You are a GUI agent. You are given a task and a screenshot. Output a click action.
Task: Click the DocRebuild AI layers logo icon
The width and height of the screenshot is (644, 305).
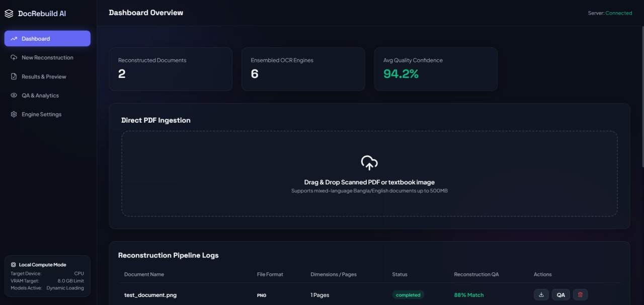click(x=9, y=14)
